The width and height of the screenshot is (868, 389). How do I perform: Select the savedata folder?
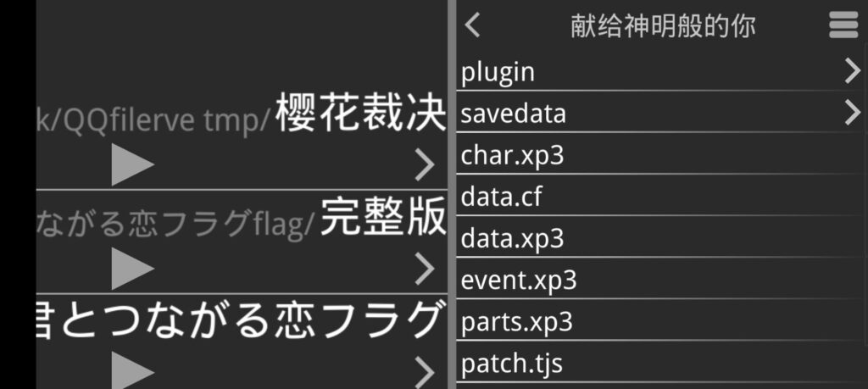661,113
